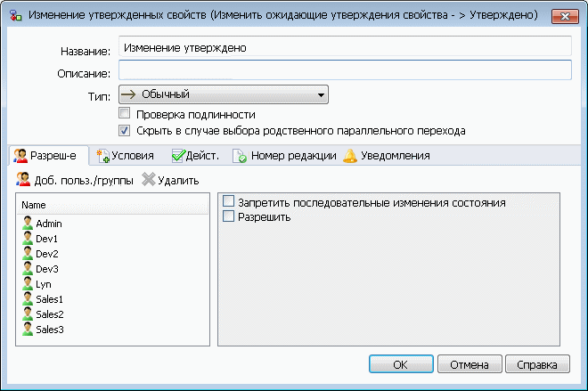The height and width of the screenshot is (391, 588).
Task: Focus the Описание input field
Action: (x=345, y=69)
